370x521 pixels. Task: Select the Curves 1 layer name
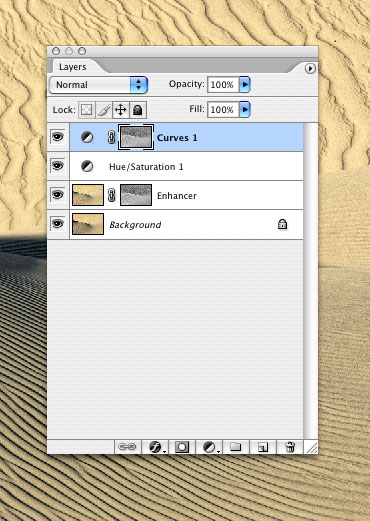pyautogui.click(x=177, y=138)
